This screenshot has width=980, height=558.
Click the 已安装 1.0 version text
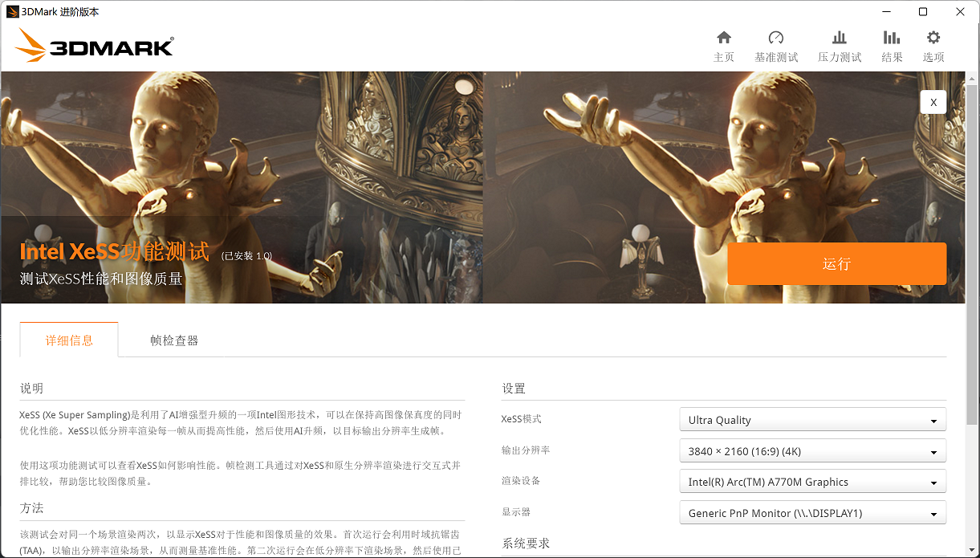tap(246, 256)
